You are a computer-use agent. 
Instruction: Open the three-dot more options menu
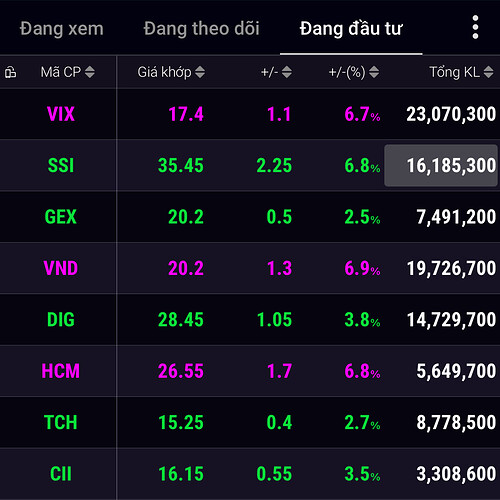pyautogui.click(x=475, y=27)
